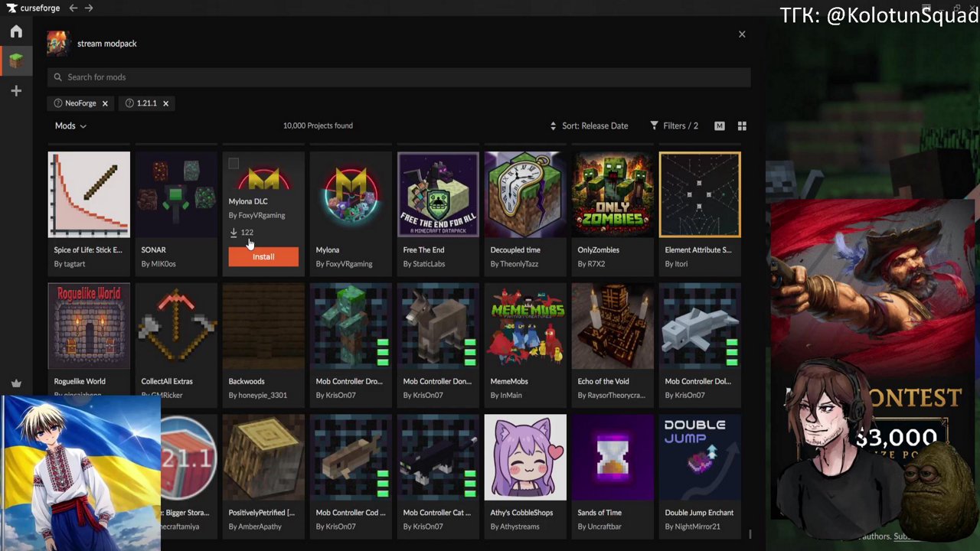This screenshot has height=551, width=980.
Task: Open the Roguelike World thumbnail
Action: click(89, 327)
